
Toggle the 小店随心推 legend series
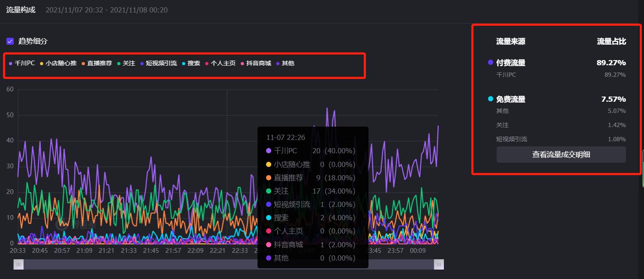pyautogui.click(x=59, y=63)
